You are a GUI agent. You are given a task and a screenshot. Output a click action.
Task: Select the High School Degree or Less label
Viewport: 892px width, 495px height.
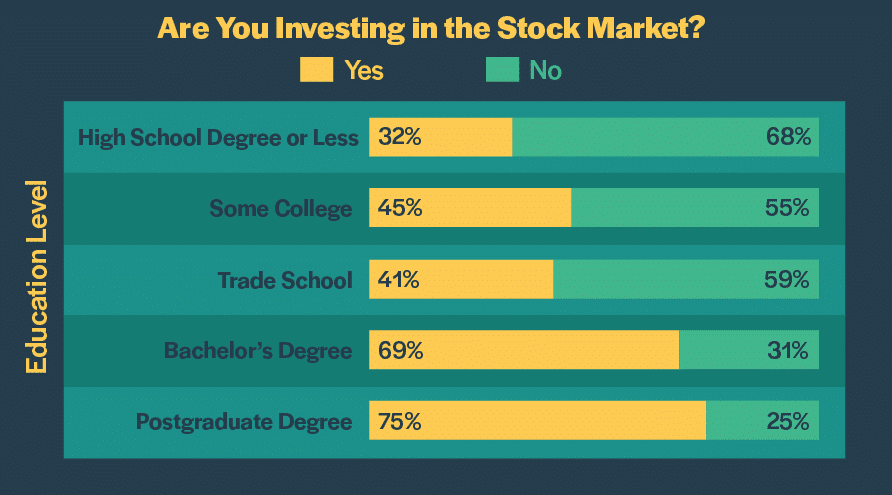coord(218,137)
